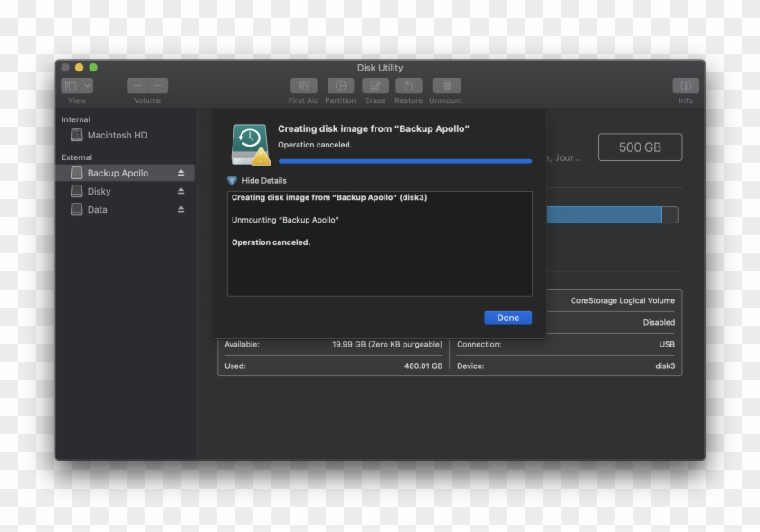Expand the Internal section in sidebar
The height and width of the screenshot is (532, 760).
tap(75, 119)
